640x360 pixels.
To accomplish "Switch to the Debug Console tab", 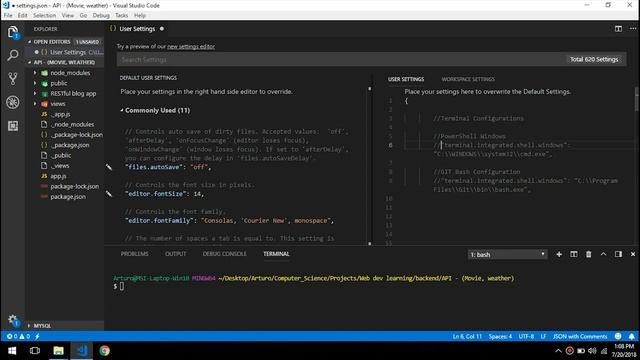I will (x=224, y=254).
